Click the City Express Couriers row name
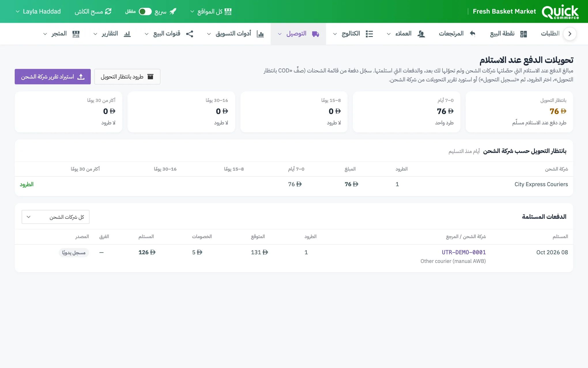588x368 pixels. 541,184
